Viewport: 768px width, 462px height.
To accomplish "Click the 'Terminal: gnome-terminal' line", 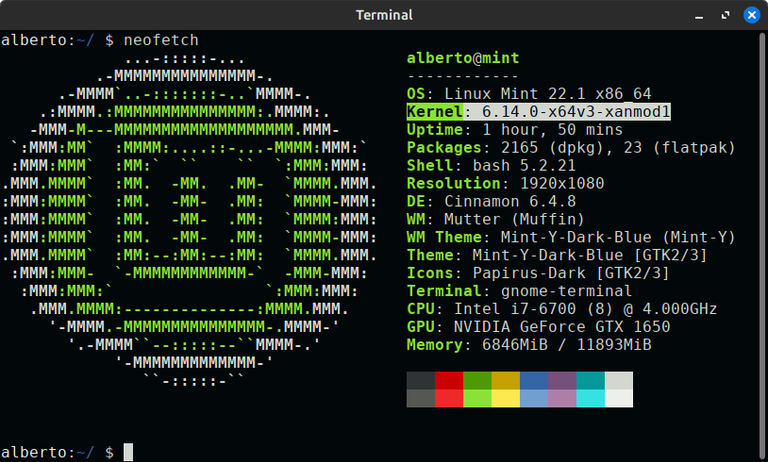I will [519, 291].
